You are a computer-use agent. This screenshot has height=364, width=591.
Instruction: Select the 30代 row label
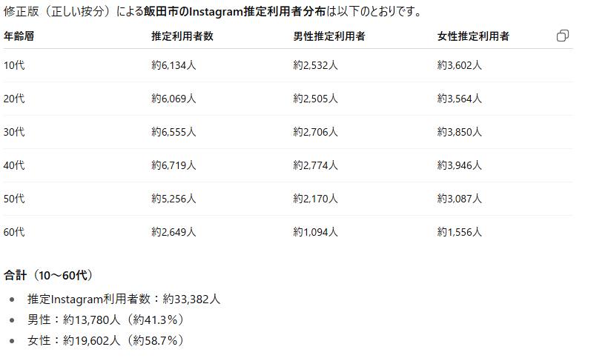click(x=14, y=132)
